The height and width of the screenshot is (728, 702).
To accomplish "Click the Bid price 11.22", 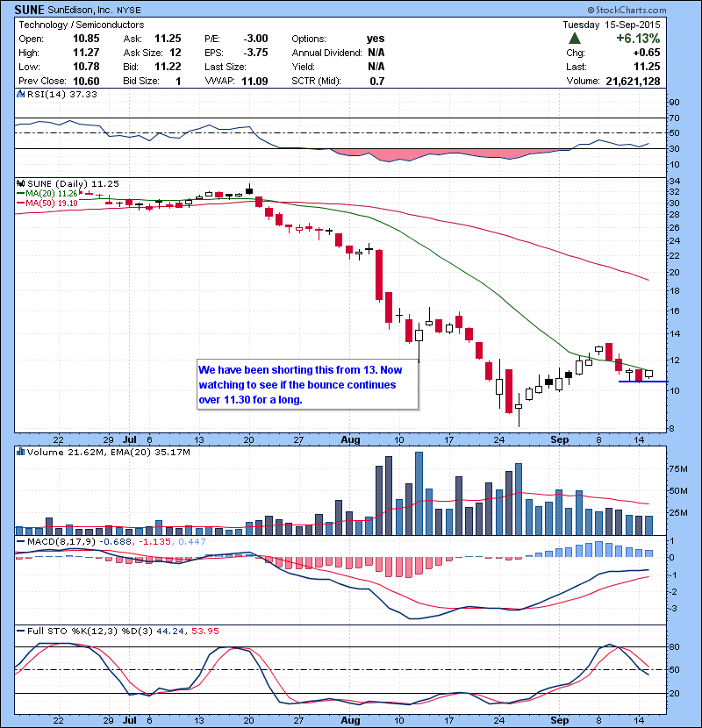I will pyautogui.click(x=168, y=67).
